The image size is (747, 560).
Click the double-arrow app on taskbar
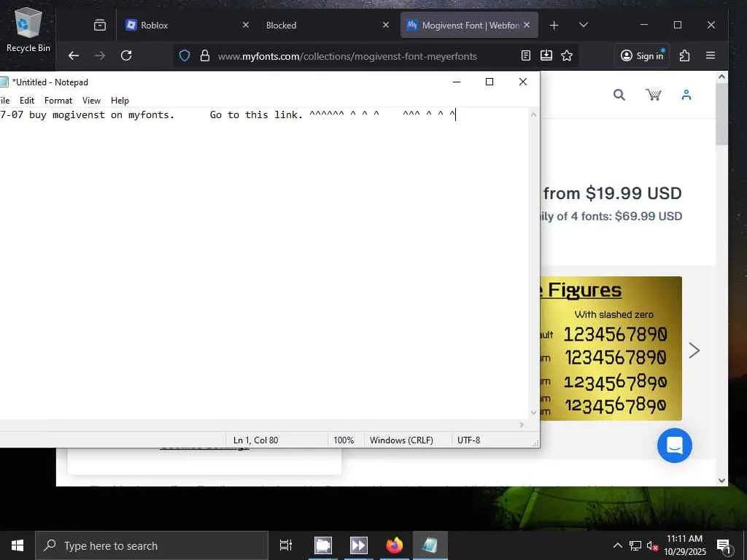[358, 545]
